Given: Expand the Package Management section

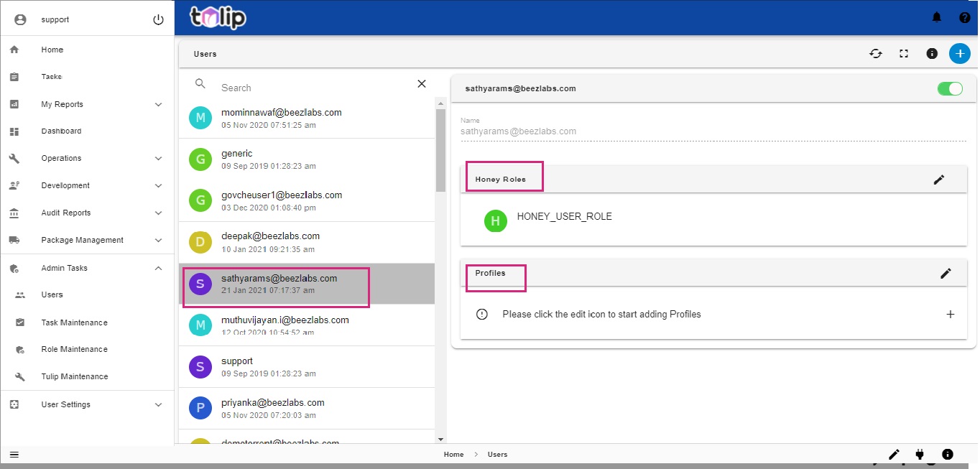Looking at the screenshot, I should [158, 241].
